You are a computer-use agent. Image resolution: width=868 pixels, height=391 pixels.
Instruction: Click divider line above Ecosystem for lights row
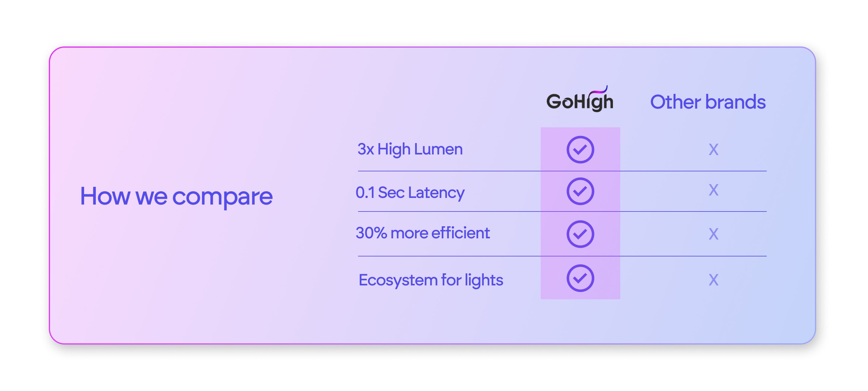448,256
